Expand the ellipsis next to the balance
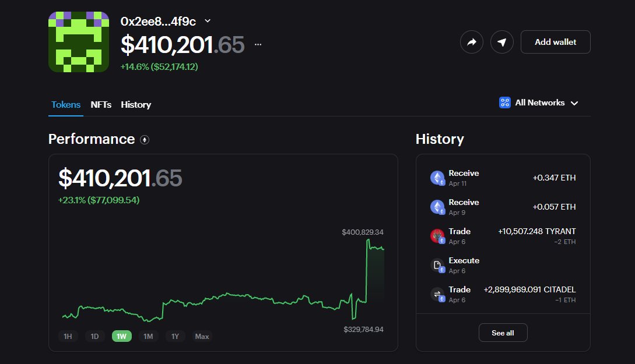Image resolution: width=635 pixels, height=364 pixels. pos(257,43)
